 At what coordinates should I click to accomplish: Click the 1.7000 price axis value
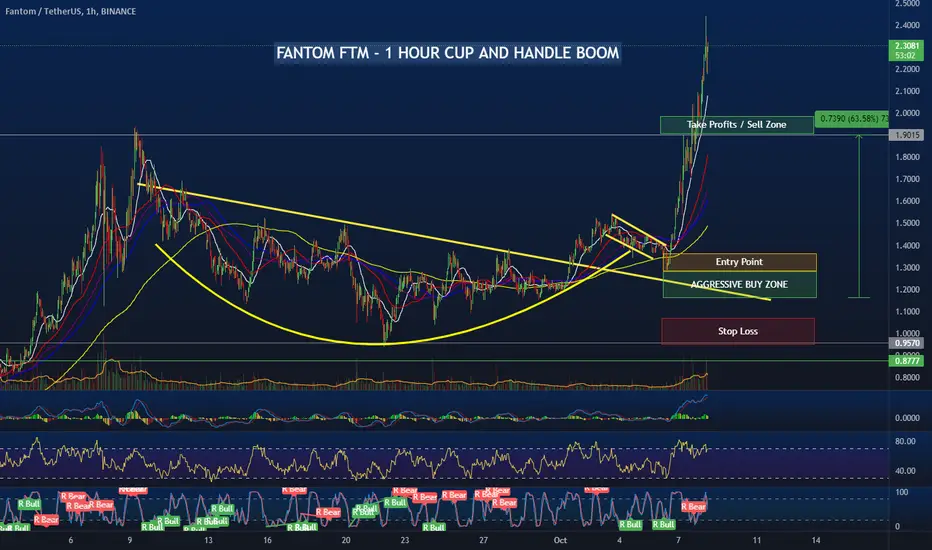pyautogui.click(x=907, y=179)
